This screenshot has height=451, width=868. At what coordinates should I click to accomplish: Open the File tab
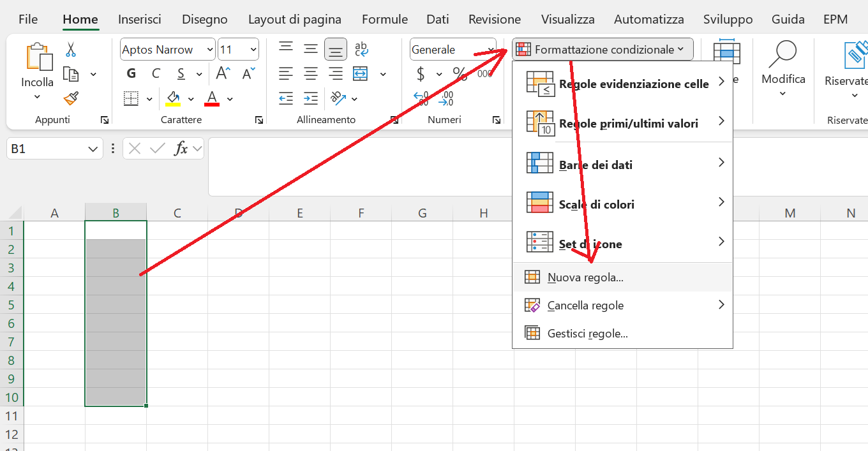point(28,20)
